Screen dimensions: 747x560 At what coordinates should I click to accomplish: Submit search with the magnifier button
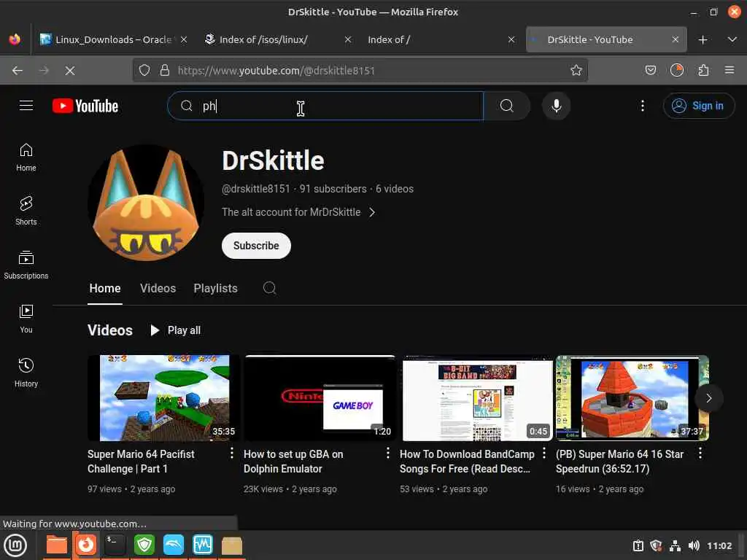point(507,106)
